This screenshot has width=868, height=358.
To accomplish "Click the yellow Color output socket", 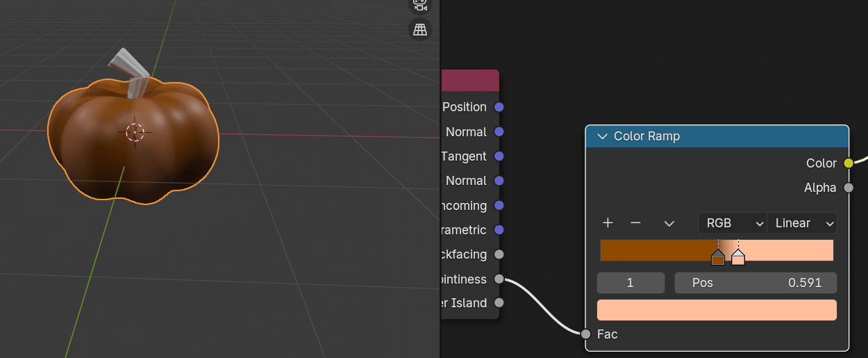I will (x=848, y=163).
